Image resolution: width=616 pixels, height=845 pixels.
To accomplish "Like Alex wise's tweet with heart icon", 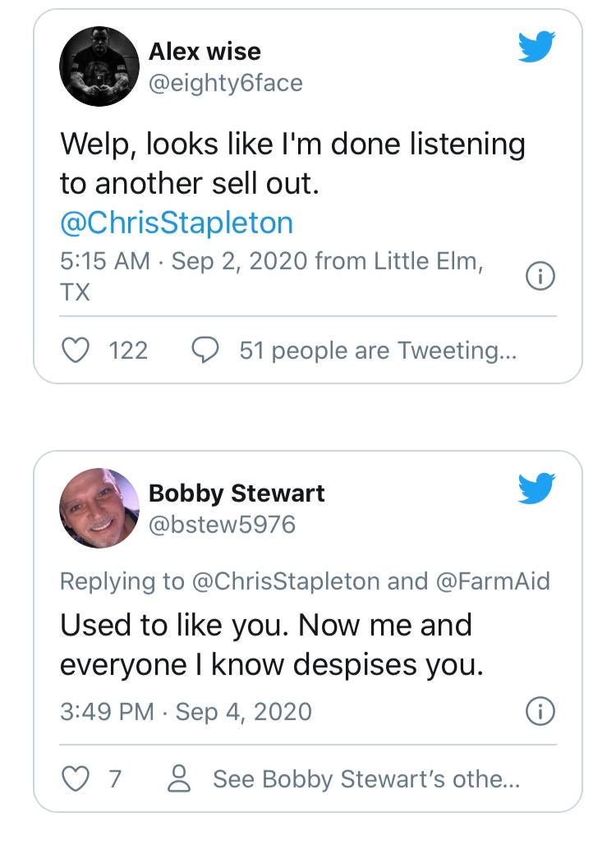I will 76,351.
